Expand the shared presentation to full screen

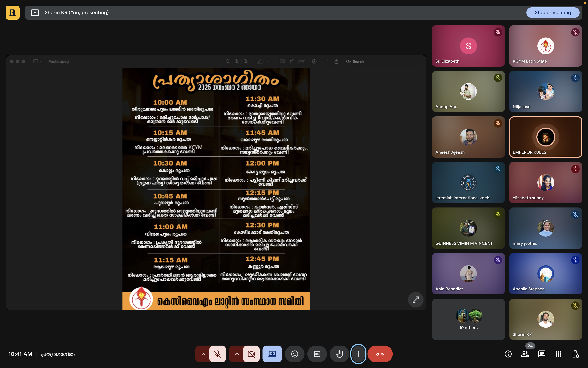click(415, 299)
